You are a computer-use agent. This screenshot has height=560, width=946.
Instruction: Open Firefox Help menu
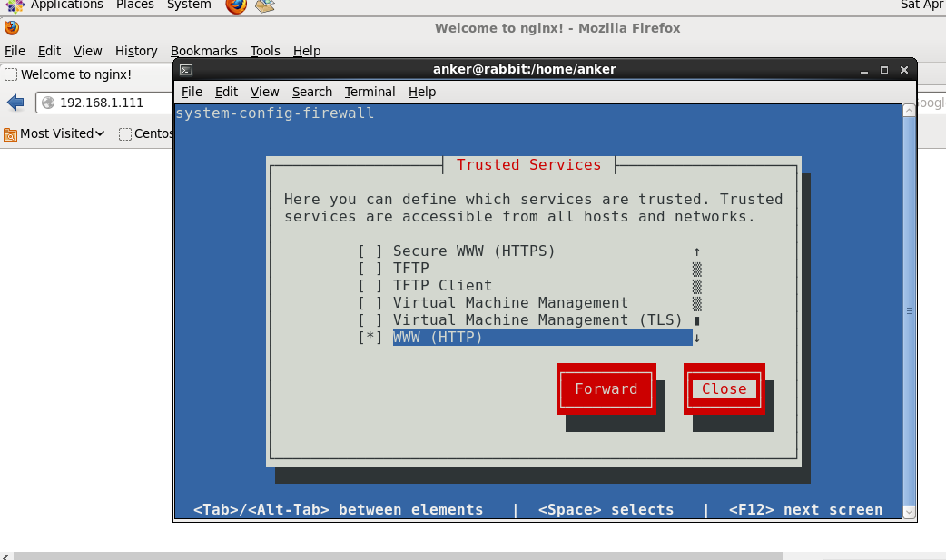tap(307, 51)
